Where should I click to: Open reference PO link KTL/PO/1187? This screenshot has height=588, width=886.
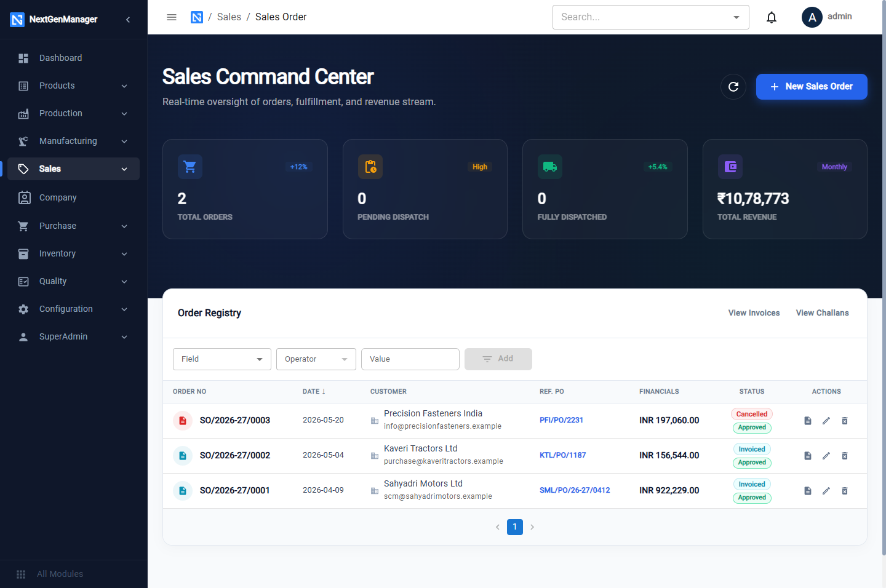pos(562,455)
